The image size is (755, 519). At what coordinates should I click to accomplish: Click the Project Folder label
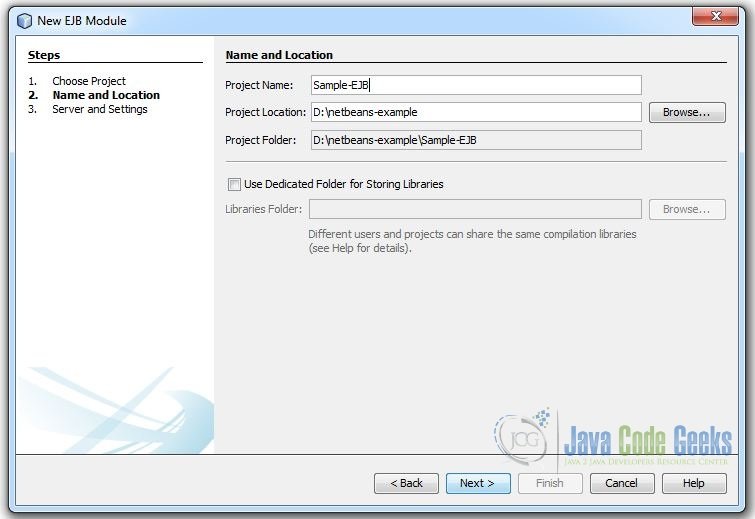click(260, 140)
